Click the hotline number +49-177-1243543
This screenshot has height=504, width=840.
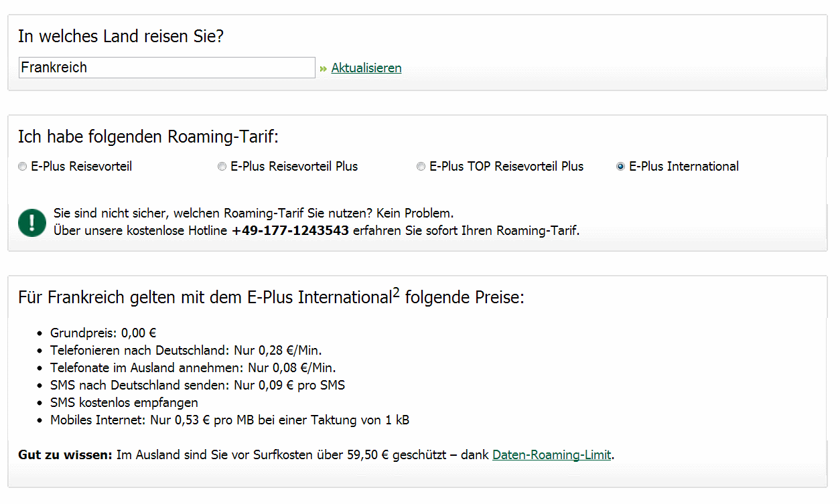point(290,231)
